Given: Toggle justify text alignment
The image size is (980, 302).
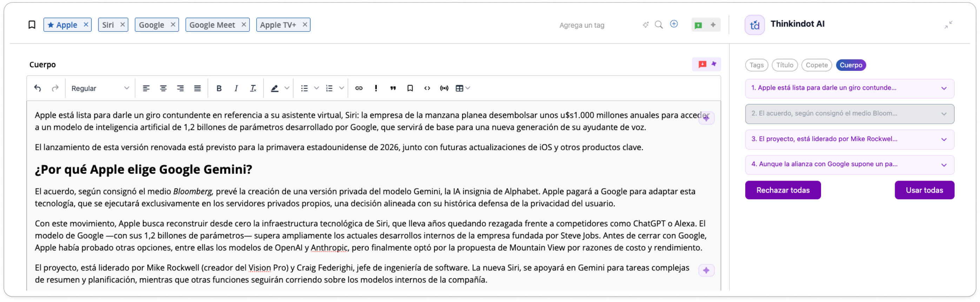Looking at the screenshot, I should pos(198,88).
